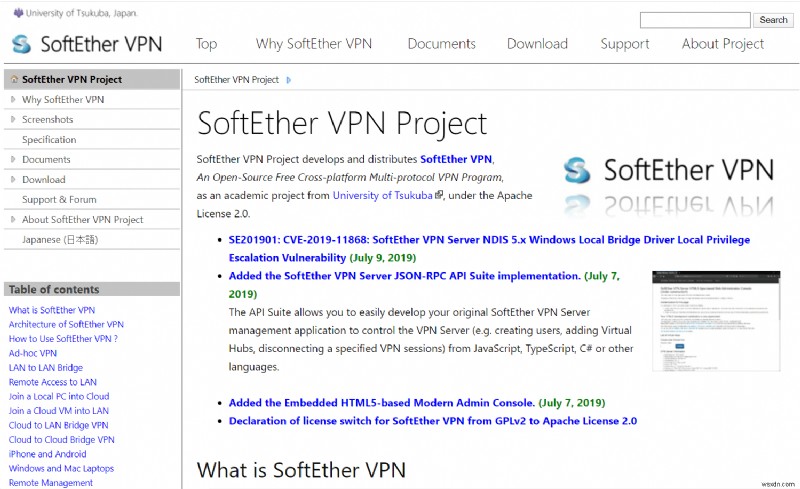Viewport: 800px width, 489px height.
Task: Click the home icon beside SoftEther VPN Project
Action: pyautogui.click(x=13, y=79)
